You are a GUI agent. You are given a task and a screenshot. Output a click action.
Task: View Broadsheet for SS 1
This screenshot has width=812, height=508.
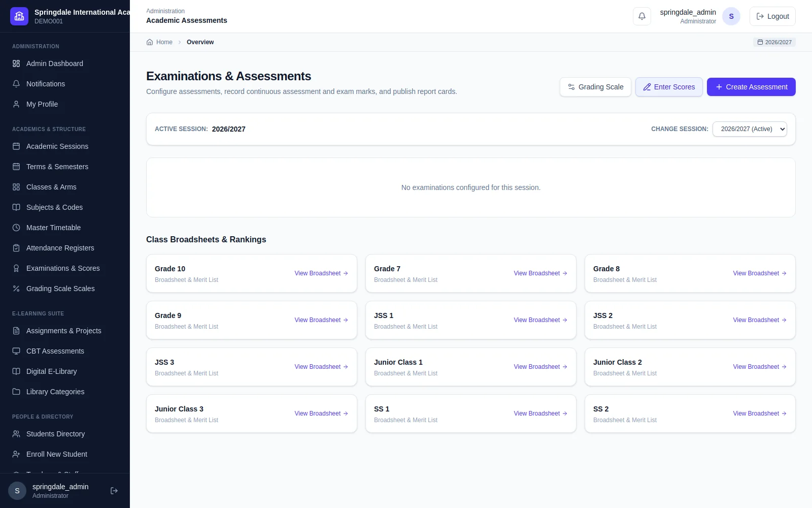tap(540, 414)
